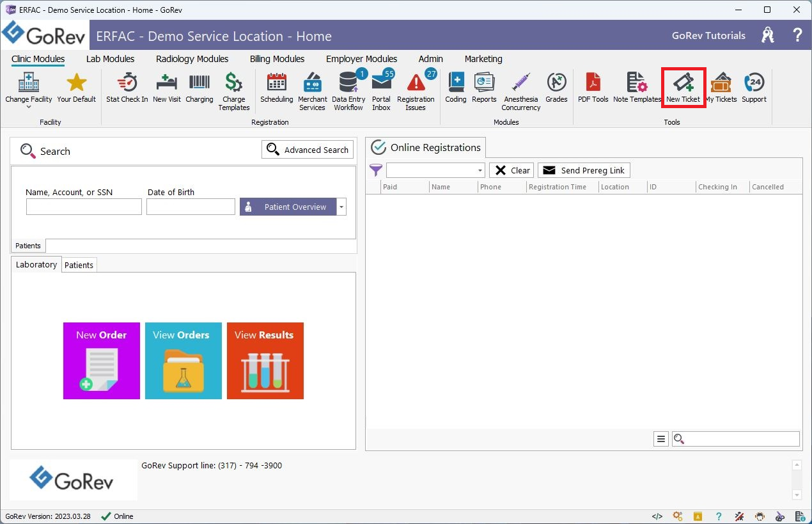Viewport: 812px width, 524px height.
Task: Open the Change Facility tool
Action: 29,86
